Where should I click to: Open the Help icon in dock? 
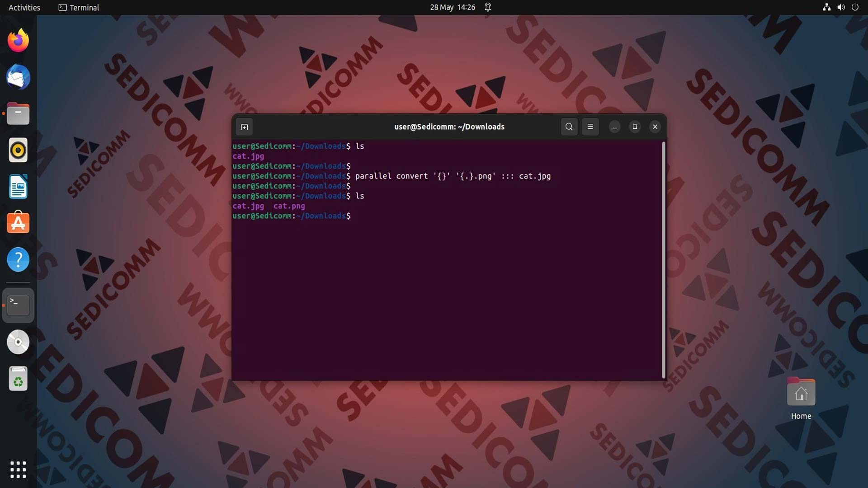click(18, 260)
